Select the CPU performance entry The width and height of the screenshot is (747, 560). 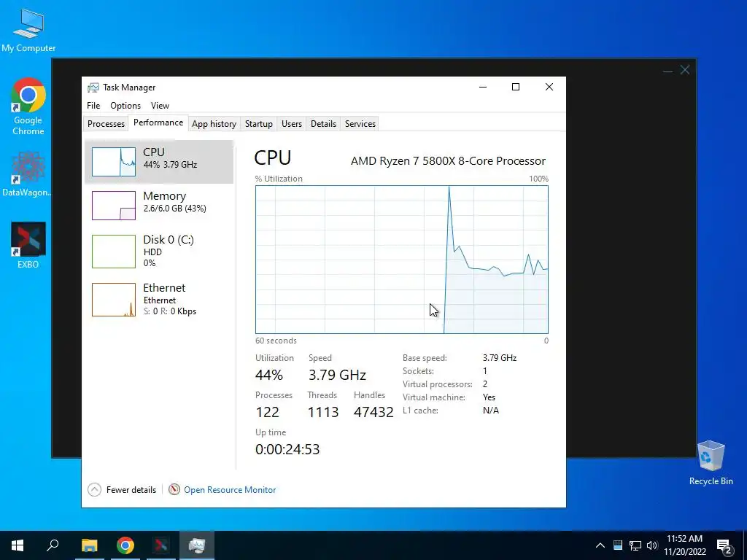point(159,161)
